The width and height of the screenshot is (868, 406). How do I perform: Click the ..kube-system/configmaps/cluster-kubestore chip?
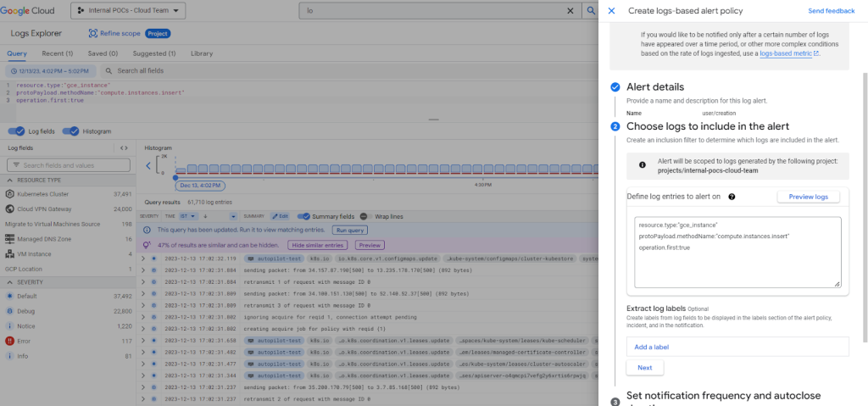[511, 259]
